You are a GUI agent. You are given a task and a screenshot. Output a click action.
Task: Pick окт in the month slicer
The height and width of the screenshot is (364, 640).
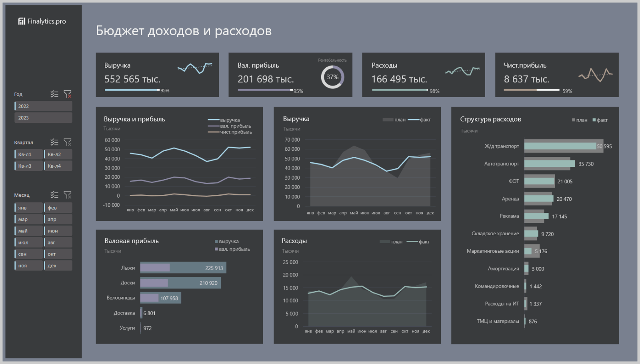pyautogui.click(x=58, y=254)
